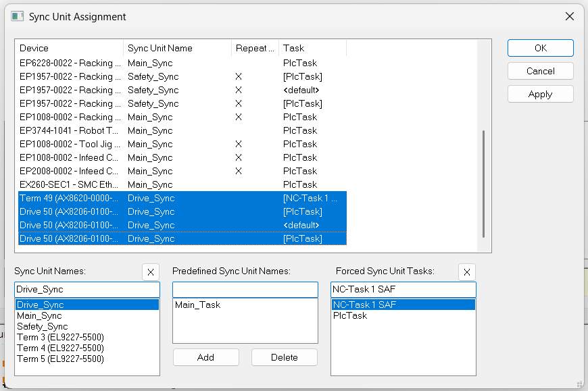Clear the Sync Unit Names selection with X

click(151, 272)
